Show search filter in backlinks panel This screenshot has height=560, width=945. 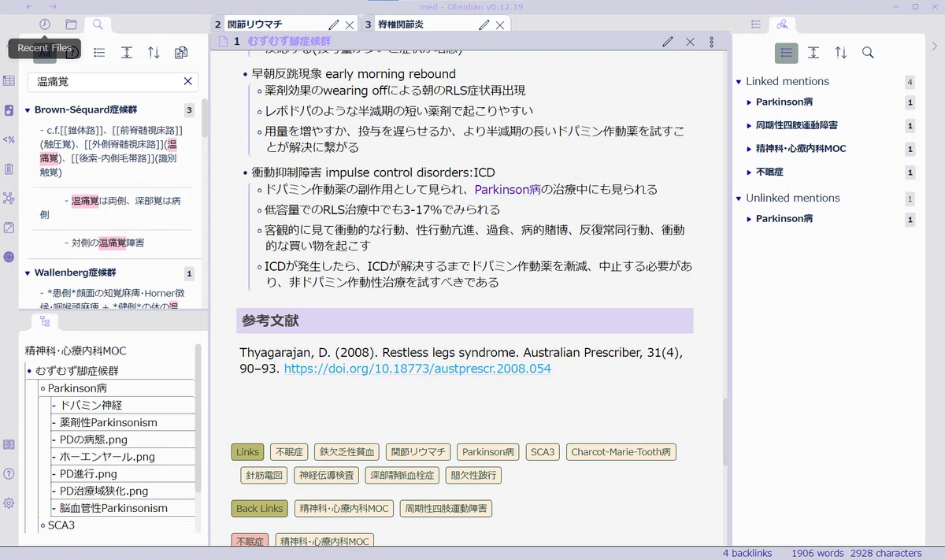pos(868,53)
